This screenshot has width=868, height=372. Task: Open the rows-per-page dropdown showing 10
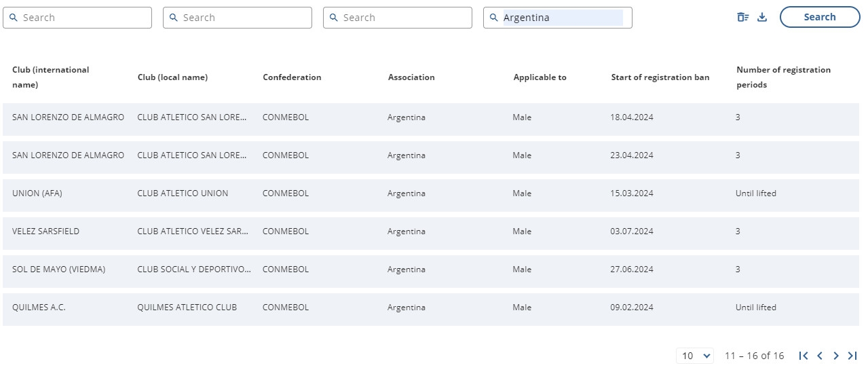point(695,356)
